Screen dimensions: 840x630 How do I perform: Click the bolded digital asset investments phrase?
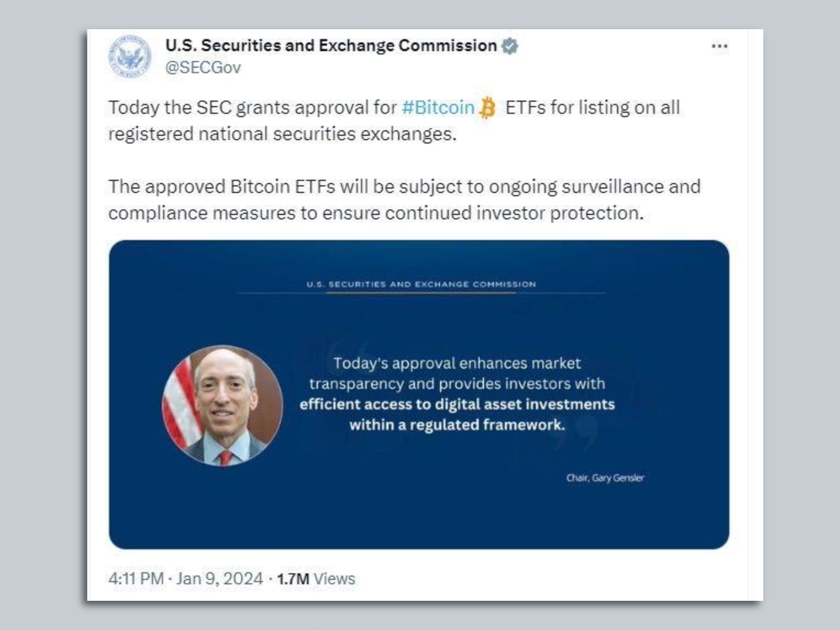pyautogui.click(x=458, y=404)
